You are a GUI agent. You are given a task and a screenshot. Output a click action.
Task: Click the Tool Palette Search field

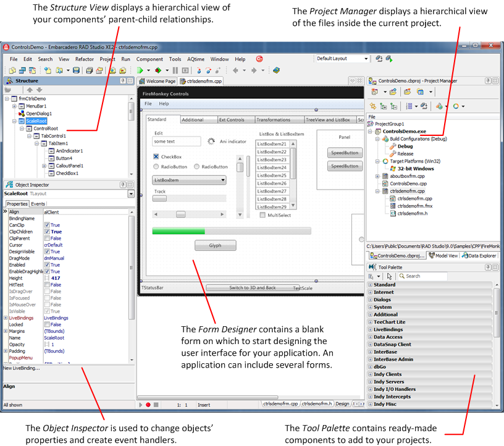pyautogui.click(x=422, y=276)
